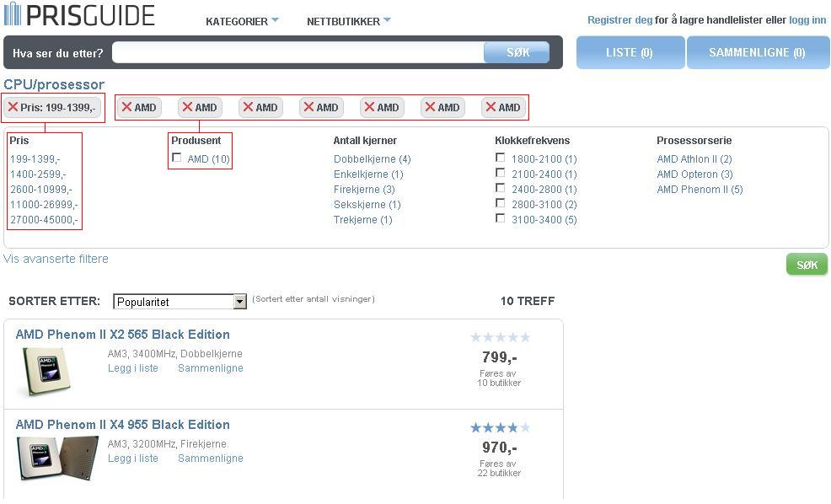831x504 pixels.
Task: Open the Prisguide logo home link
Action: (x=79, y=14)
